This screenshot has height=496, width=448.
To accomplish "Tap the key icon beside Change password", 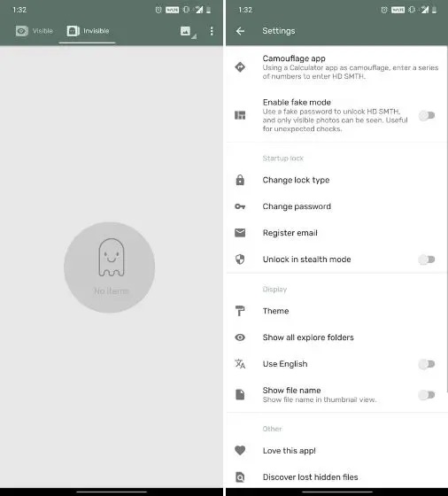I will (240, 206).
